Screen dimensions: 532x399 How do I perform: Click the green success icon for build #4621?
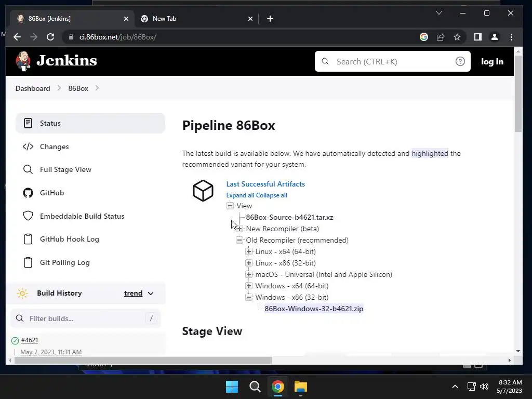point(15,341)
